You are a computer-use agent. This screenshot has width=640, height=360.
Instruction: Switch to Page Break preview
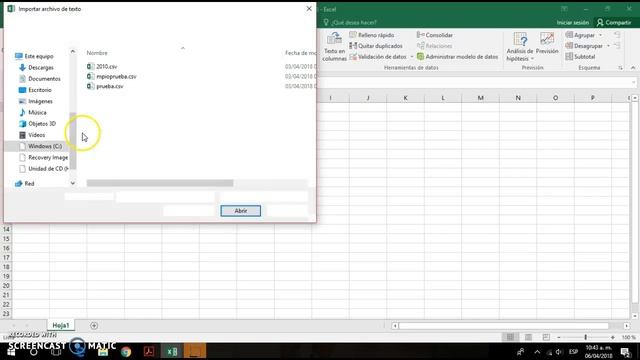point(546,337)
